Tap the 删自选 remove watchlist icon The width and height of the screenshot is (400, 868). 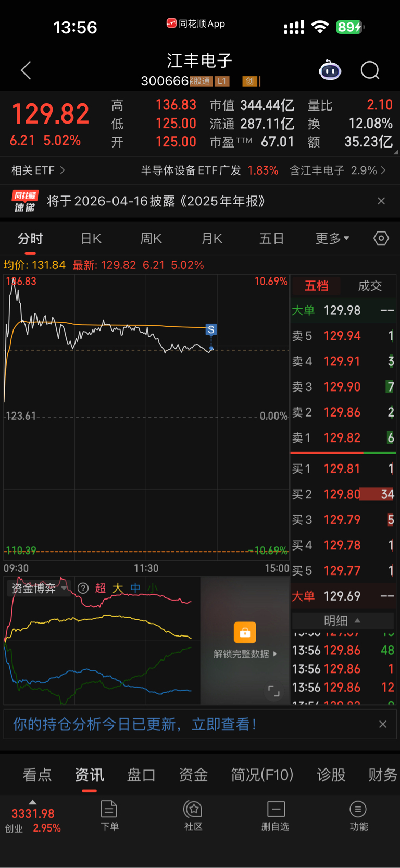tap(276, 815)
